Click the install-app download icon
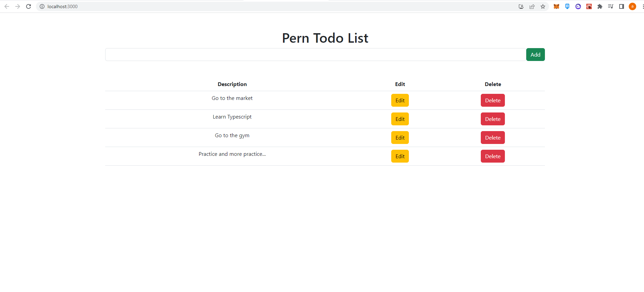 coord(521,6)
